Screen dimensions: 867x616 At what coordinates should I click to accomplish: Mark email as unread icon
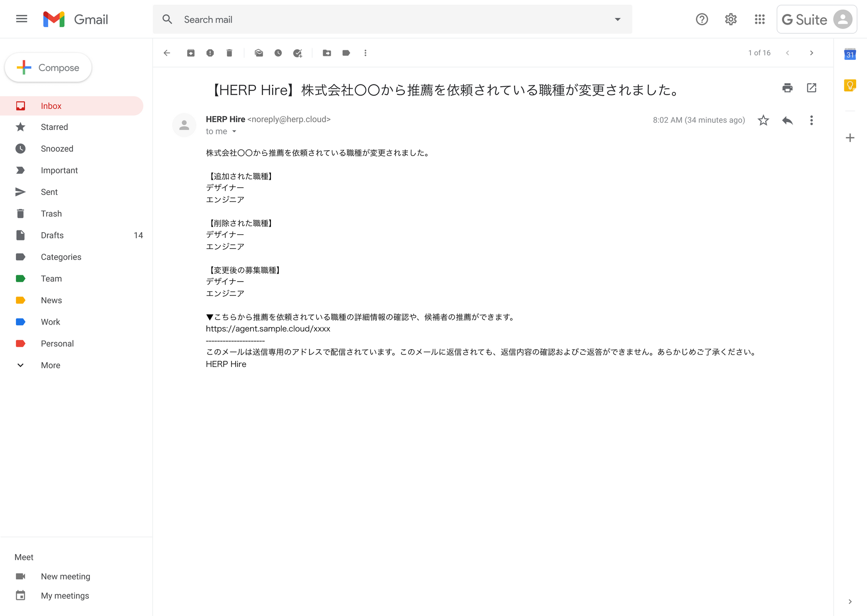click(x=259, y=53)
